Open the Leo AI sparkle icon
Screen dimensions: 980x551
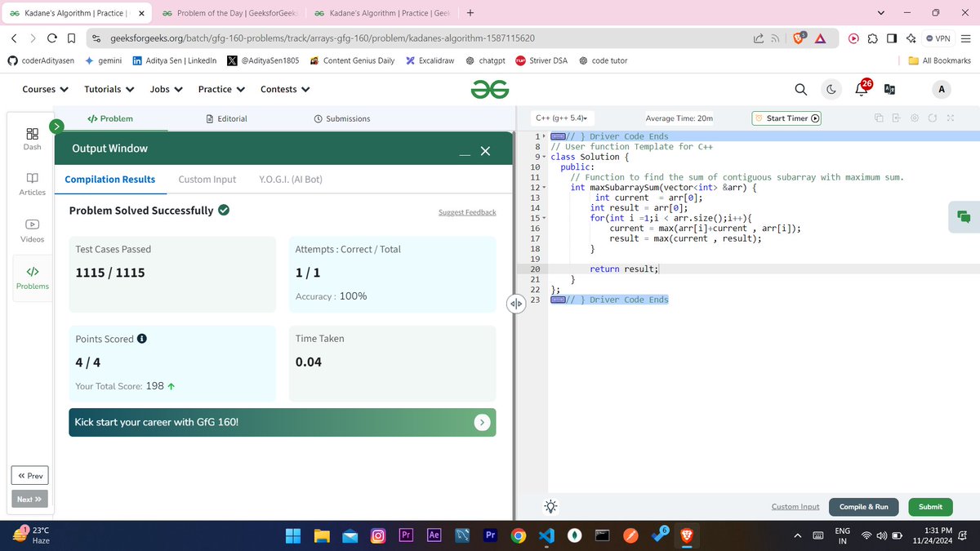point(911,38)
